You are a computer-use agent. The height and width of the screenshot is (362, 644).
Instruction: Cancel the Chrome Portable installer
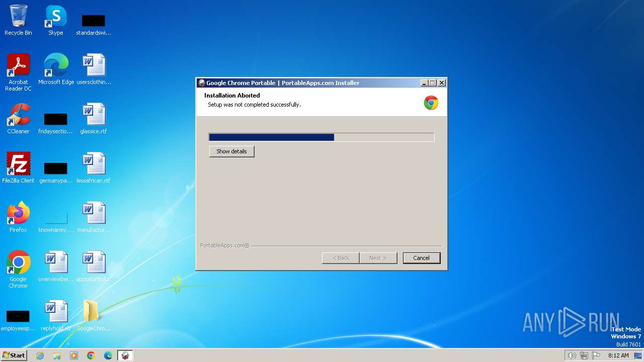pos(422,258)
